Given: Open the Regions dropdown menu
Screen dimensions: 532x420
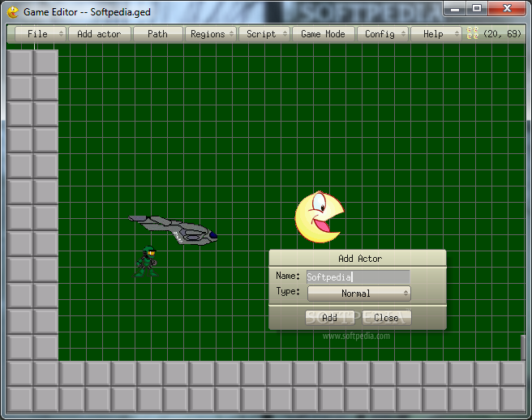Looking at the screenshot, I should tap(211, 34).
